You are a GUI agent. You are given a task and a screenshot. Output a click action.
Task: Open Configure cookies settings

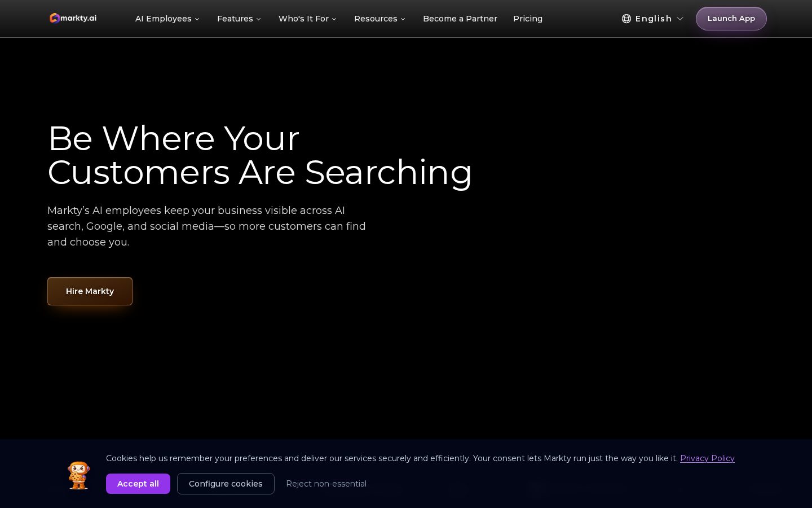[226, 484]
